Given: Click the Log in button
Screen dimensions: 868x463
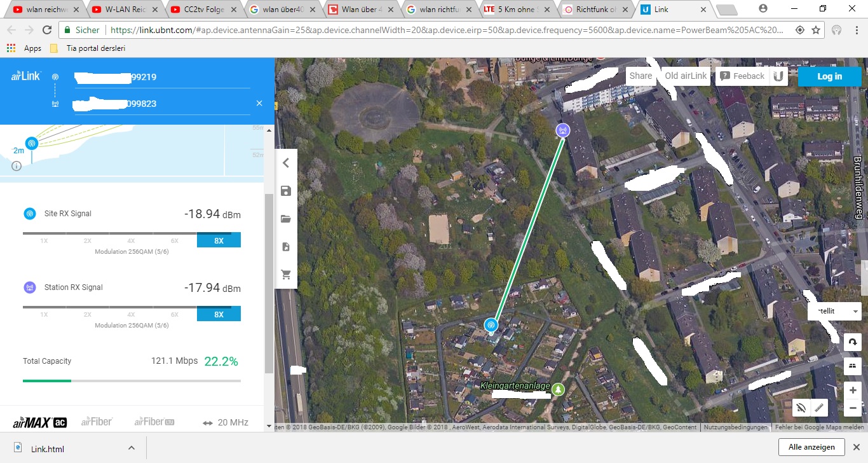Looking at the screenshot, I should point(829,76).
